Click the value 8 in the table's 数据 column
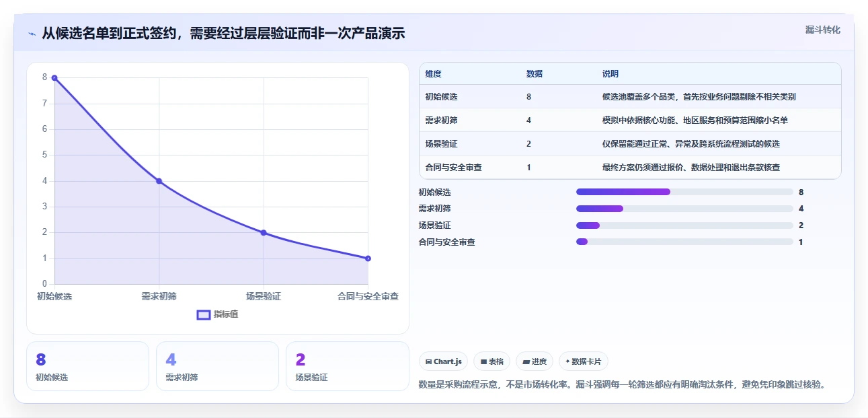 pyautogui.click(x=529, y=97)
